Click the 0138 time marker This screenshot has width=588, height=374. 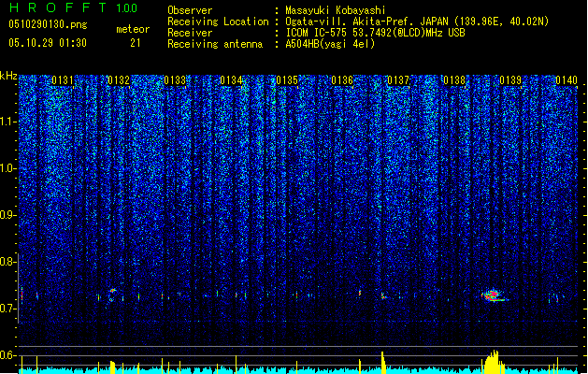454,80
